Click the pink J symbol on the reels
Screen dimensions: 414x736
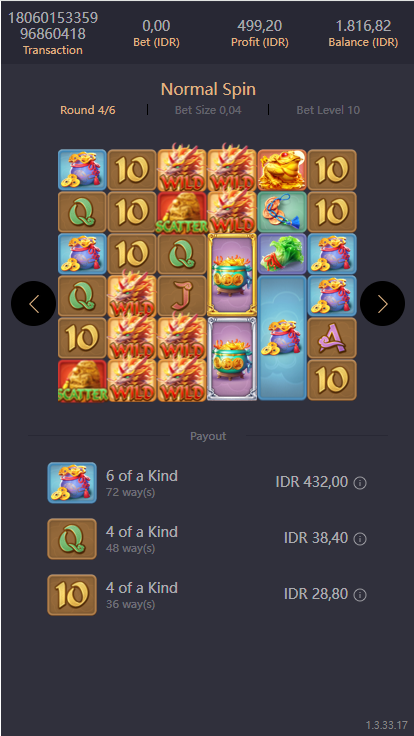182,296
